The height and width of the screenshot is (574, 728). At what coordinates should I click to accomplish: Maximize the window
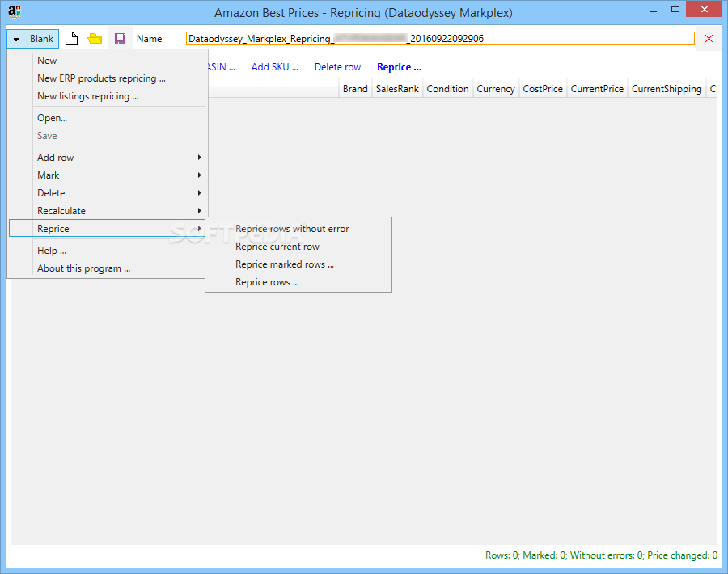pos(675,10)
